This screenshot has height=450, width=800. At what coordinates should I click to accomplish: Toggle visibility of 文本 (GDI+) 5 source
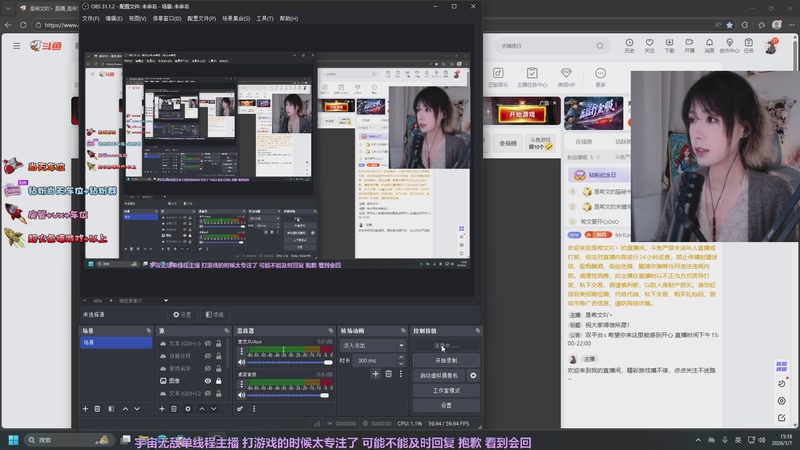208,343
